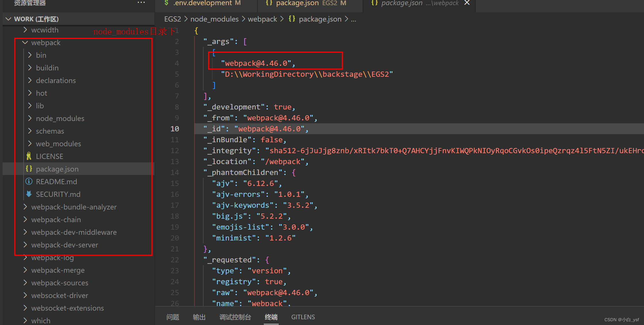This screenshot has height=325, width=644.
Task: Expand the webpack-sources folder
Action: pyautogui.click(x=25, y=282)
